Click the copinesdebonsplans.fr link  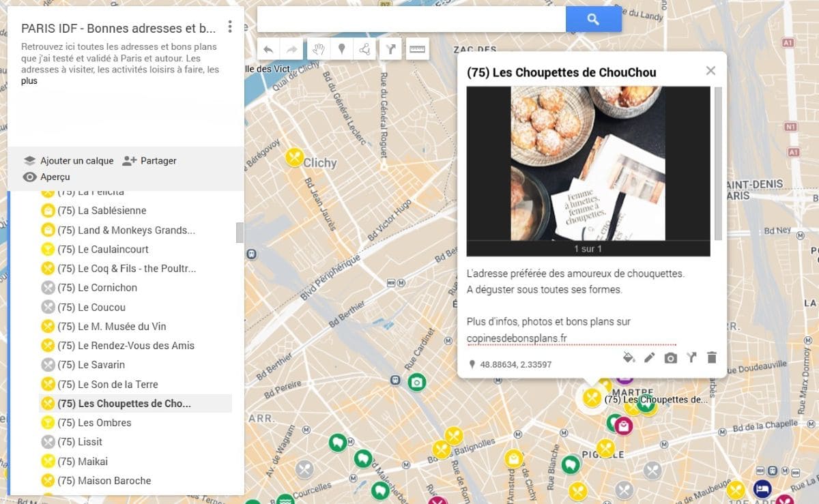pos(517,338)
